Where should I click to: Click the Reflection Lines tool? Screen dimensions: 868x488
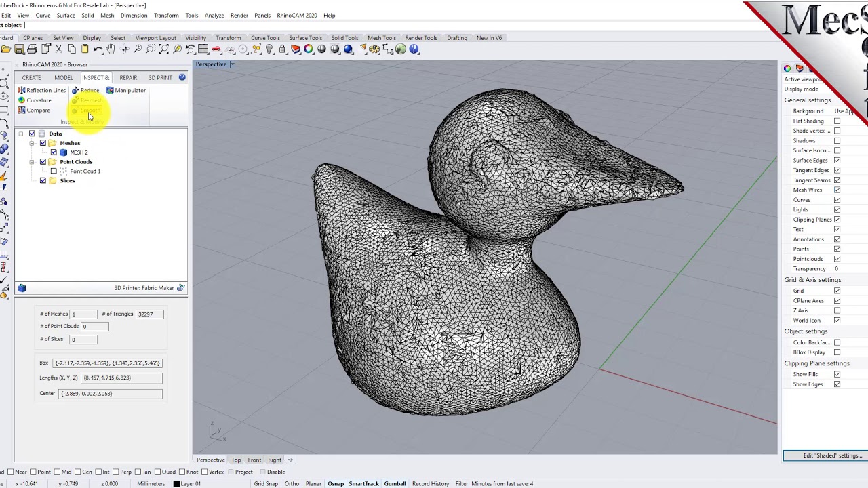(41, 90)
